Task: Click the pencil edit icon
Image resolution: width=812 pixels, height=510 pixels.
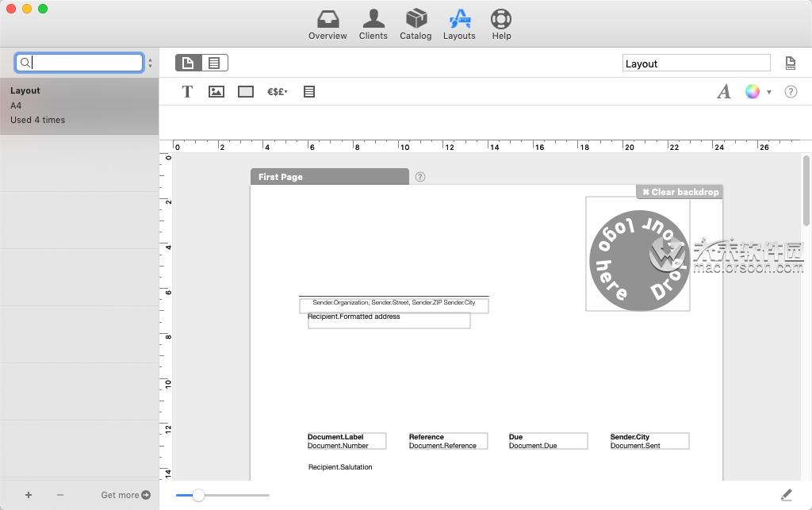Action: point(786,495)
